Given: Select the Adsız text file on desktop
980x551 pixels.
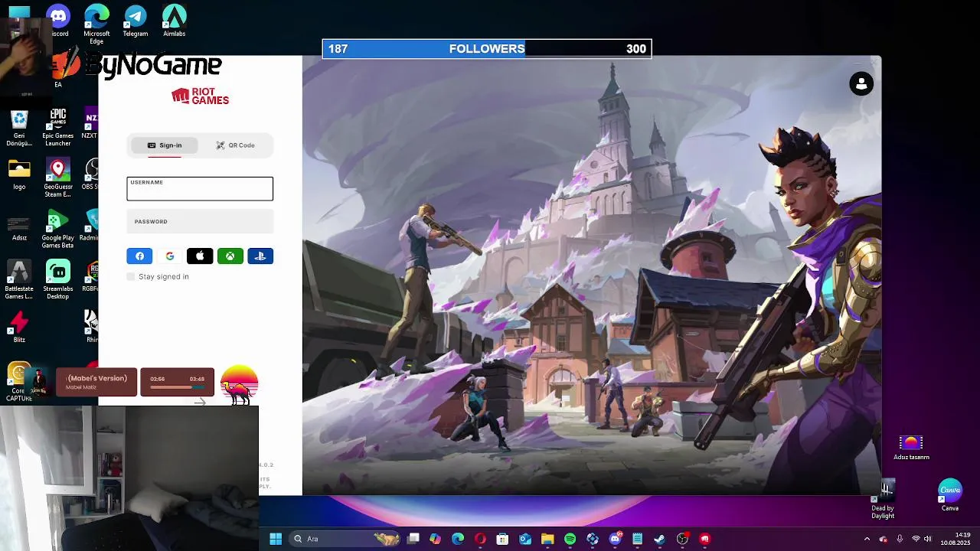Looking at the screenshot, I should [19, 227].
